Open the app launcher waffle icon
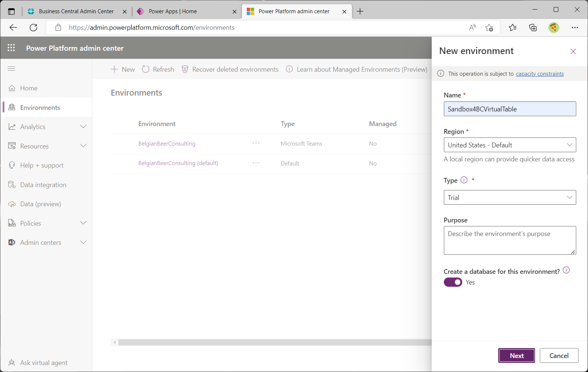This screenshot has width=588, height=372. pyautogui.click(x=11, y=48)
